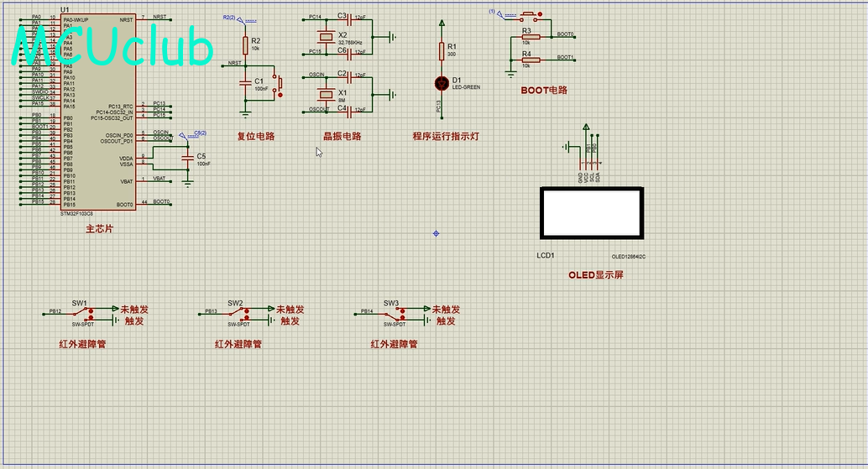Select the power arrow above OLED pins
Screen dimensions: 868x469
point(586,128)
